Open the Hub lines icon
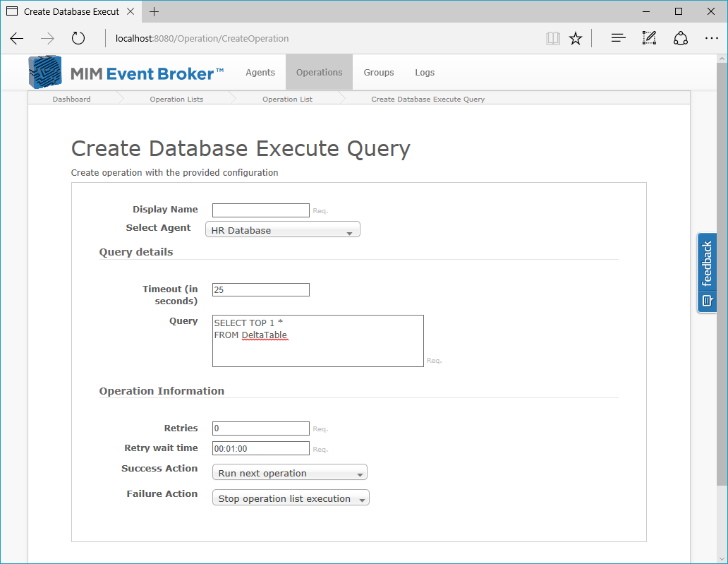The width and height of the screenshot is (728, 564). click(618, 38)
